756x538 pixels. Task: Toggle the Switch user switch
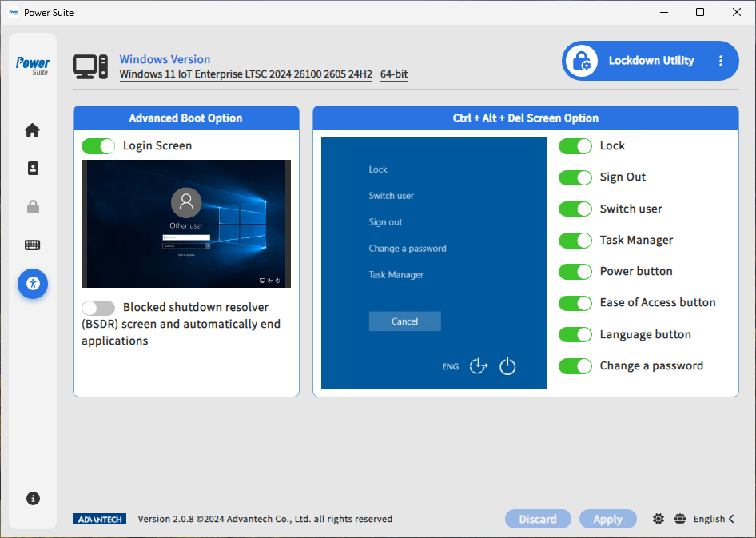575,209
